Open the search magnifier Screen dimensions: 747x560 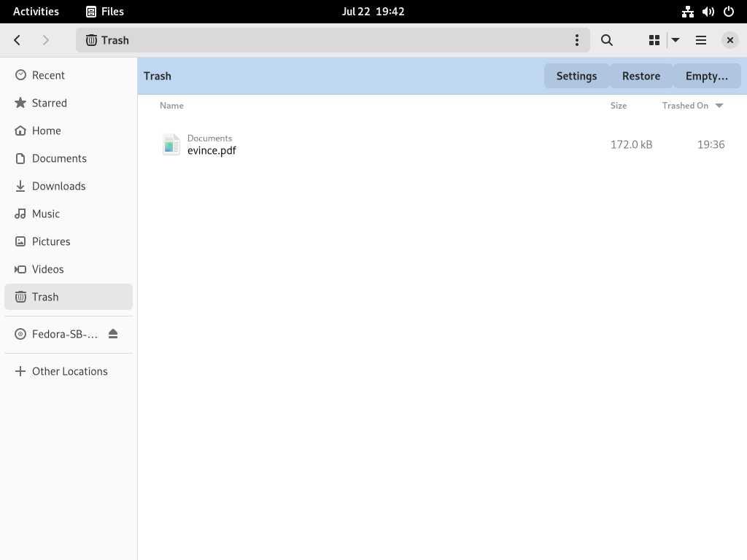point(606,40)
